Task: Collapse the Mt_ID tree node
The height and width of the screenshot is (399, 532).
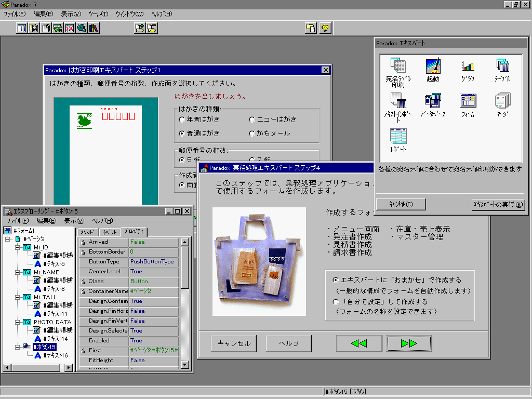Action: (17, 247)
